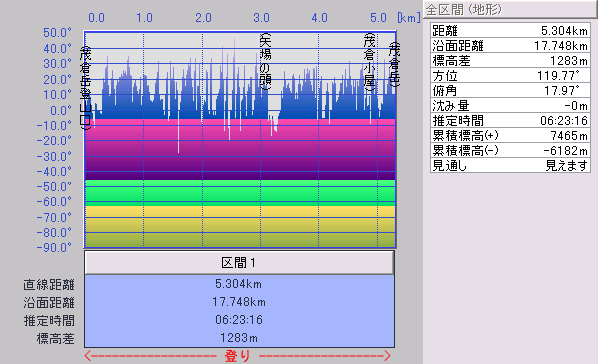
Task: Click the green band in the slope chart
Action: 240,192
